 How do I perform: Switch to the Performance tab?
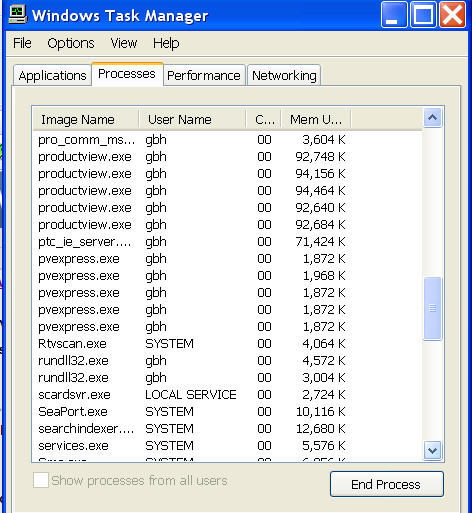204,76
